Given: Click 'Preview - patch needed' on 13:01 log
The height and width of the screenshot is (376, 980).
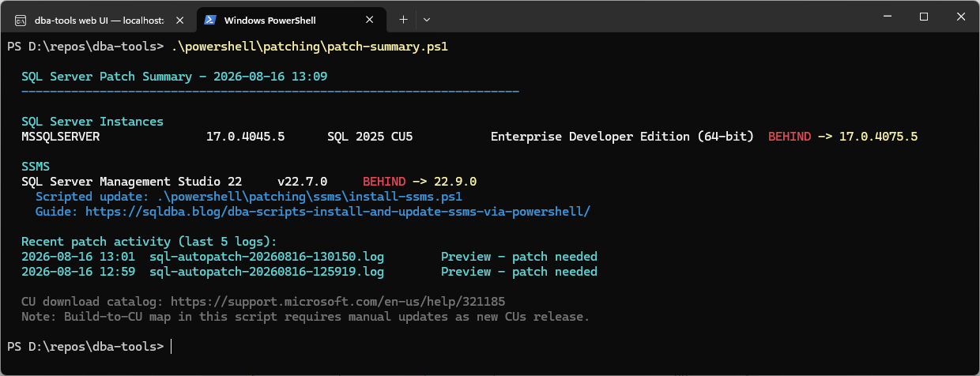Looking at the screenshot, I should 519,257.
